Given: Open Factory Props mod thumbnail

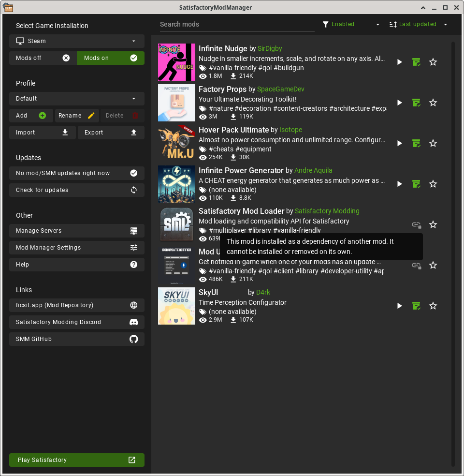Looking at the screenshot, I should click(x=176, y=103).
